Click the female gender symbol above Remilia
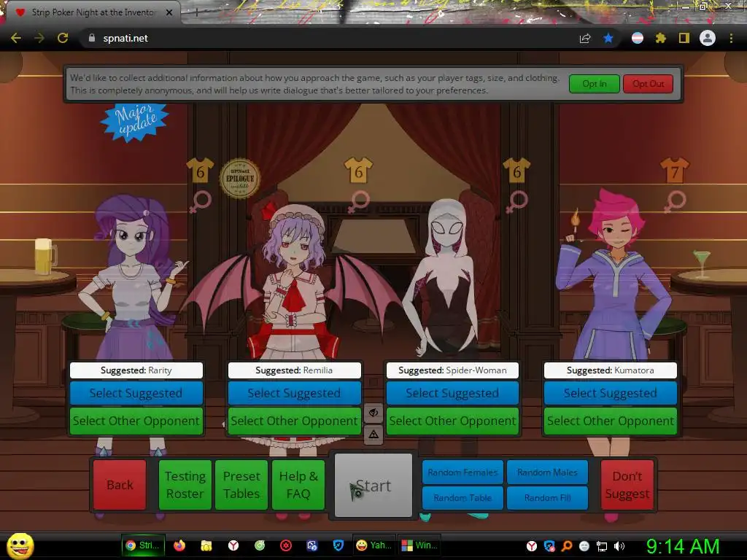Screen dimensions: 747x560 tap(358, 201)
